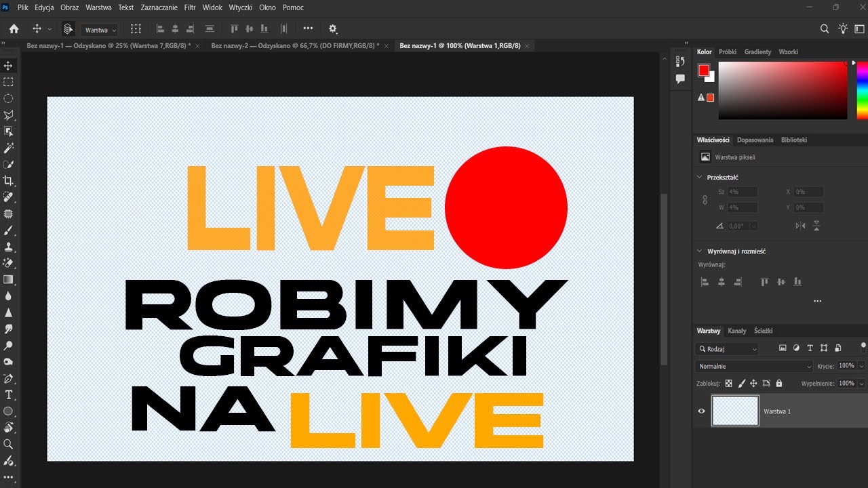Toggle show transform controls icon
Image resolution: width=868 pixels, height=488 pixels.
click(x=136, y=28)
